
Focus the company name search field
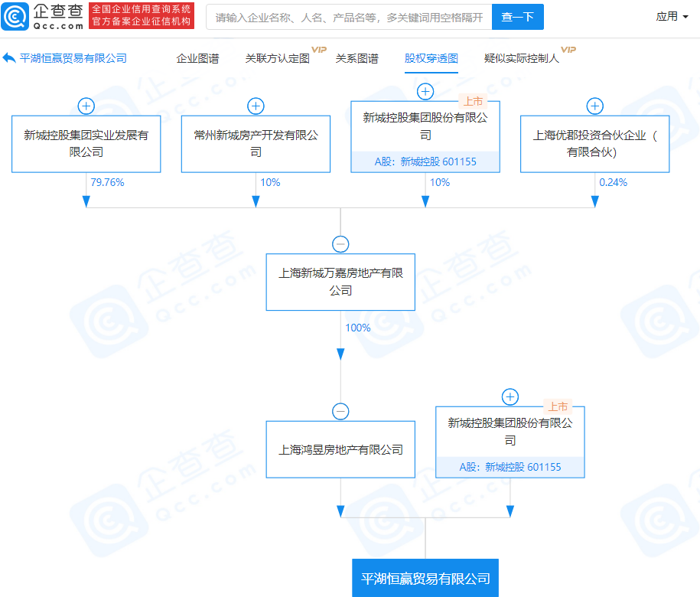click(349, 17)
